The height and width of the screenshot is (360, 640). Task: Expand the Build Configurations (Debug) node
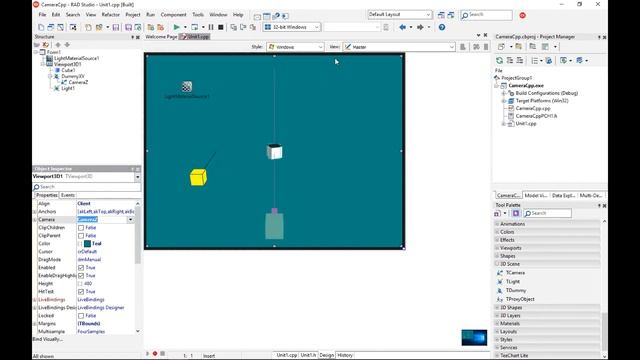[504, 93]
